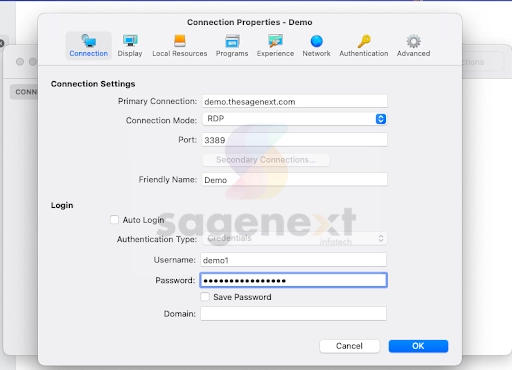Click the Login section heading
512x370 pixels.
pos(62,205)
